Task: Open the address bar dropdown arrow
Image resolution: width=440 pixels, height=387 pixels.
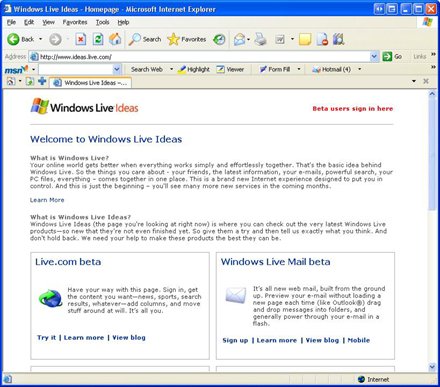Action: [x=374, y=56]
